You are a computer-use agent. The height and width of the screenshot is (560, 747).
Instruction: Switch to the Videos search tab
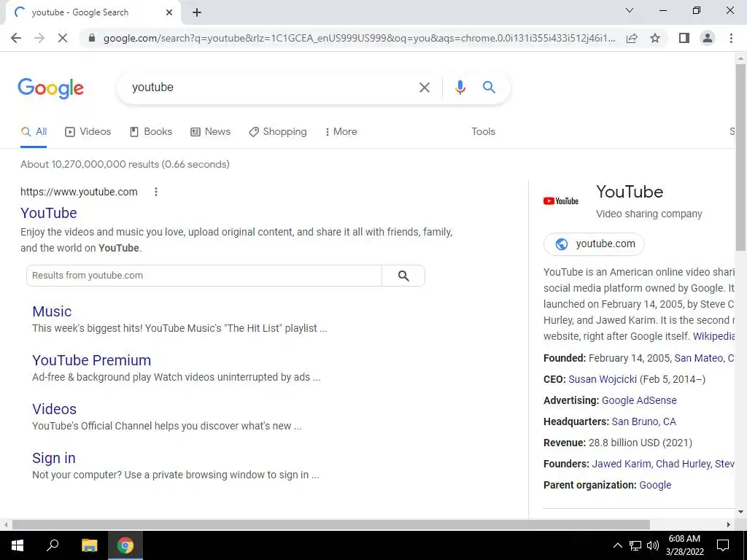(88, 131)
